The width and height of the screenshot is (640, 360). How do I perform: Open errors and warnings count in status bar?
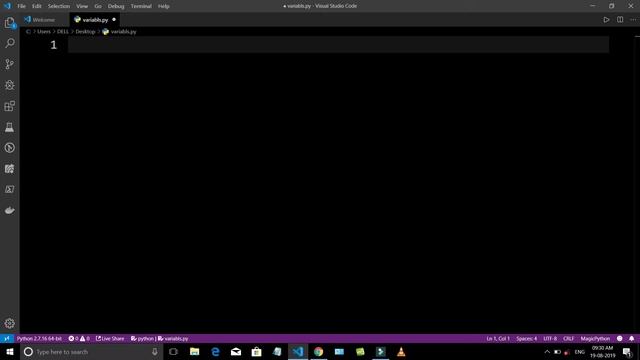tap(79, 338)
